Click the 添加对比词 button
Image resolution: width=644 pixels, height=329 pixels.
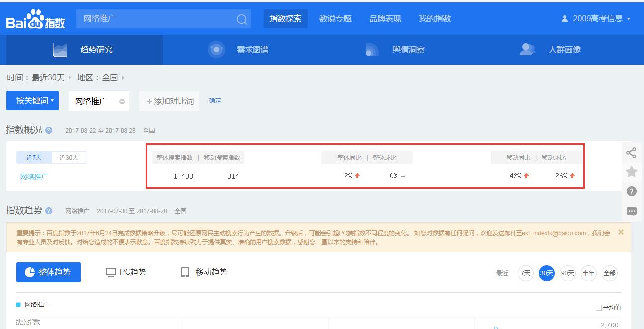coord(171,100)
